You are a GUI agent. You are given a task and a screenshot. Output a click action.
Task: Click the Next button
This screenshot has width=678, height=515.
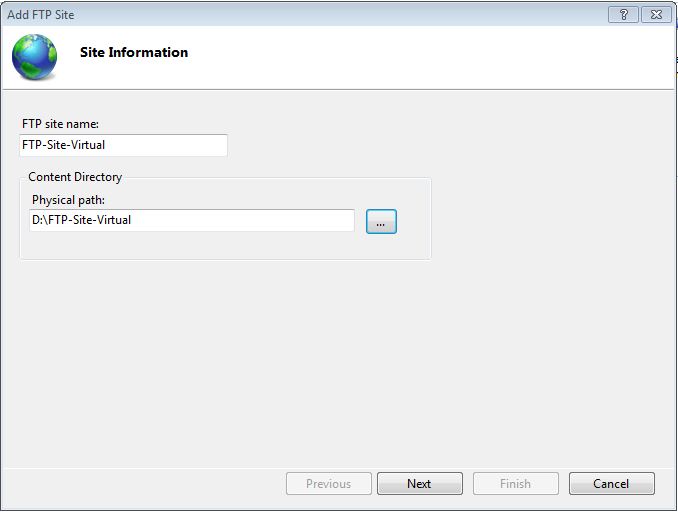click(419, 483)
